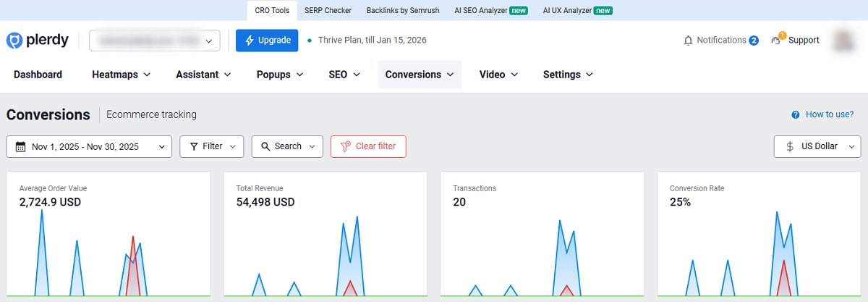Click the calendar icon in date range

tap(20, 146)
